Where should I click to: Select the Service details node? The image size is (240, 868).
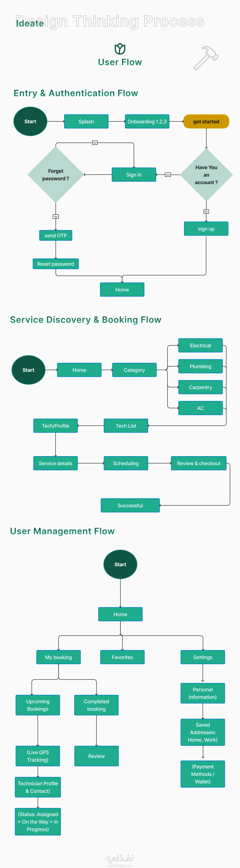point(55,463)
